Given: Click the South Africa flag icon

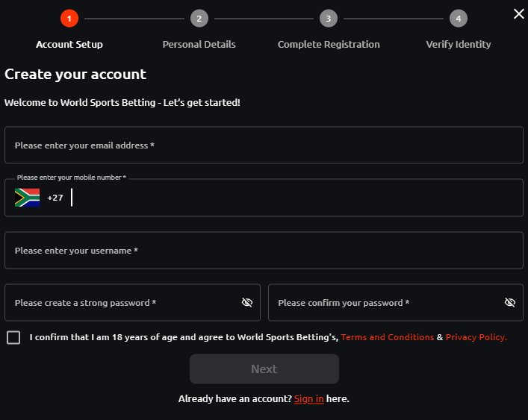Looking at the screenshot, I should [27, 198].
